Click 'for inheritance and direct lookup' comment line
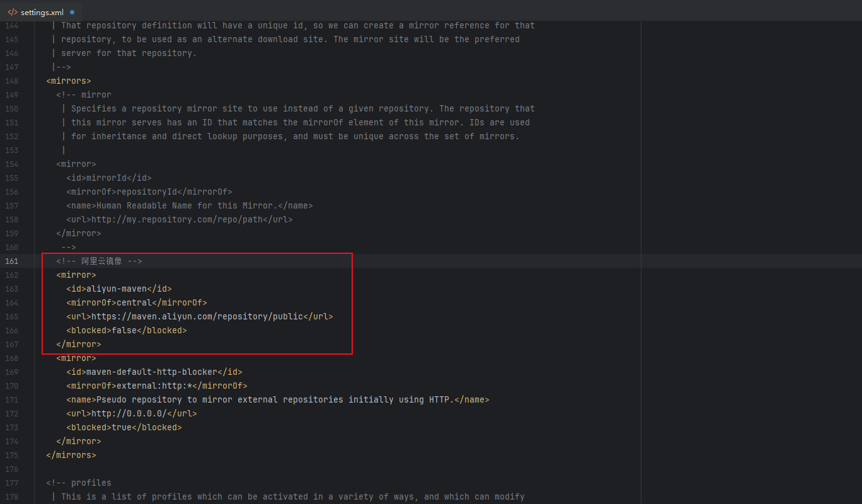Viewport: 862px width, 504px height. pos(290,136)
